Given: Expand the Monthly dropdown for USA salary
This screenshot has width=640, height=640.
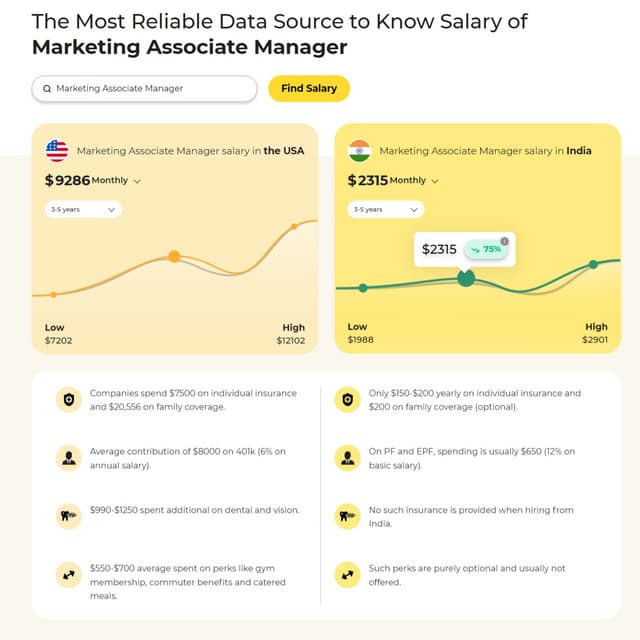Looking at the screenshot, I should tap(137, 181).
